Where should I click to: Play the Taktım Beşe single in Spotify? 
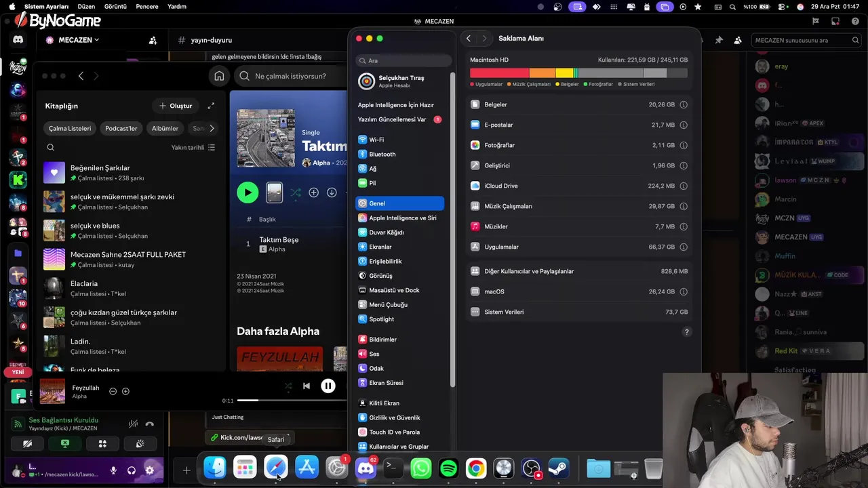(248, 192)
